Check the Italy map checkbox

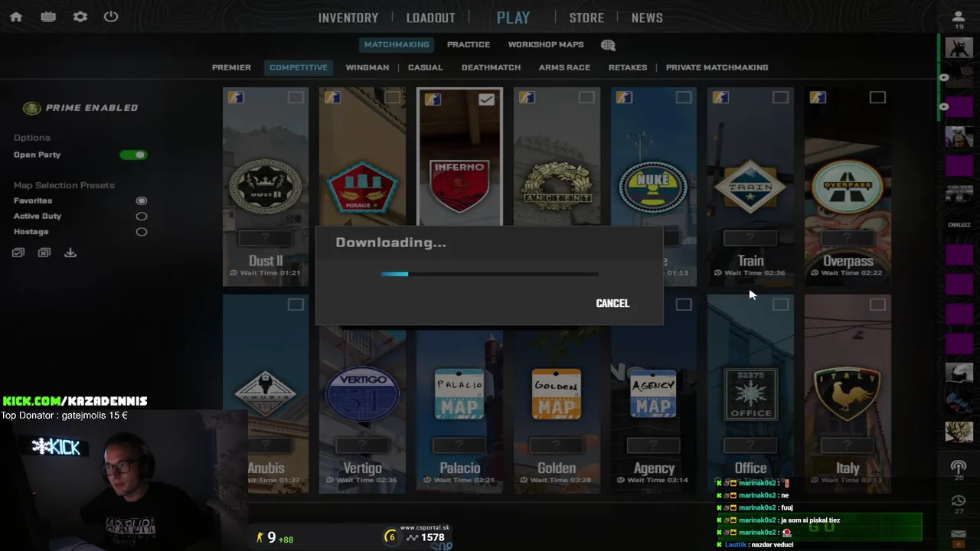coord(877,305)
